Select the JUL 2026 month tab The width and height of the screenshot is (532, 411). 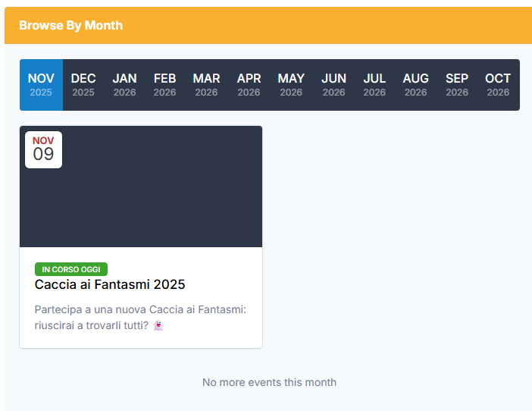(374, 85)
